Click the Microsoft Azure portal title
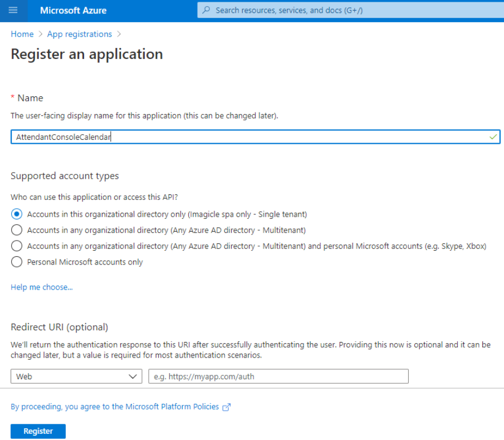This screenshot has width=504, height=440. point(73,11)
